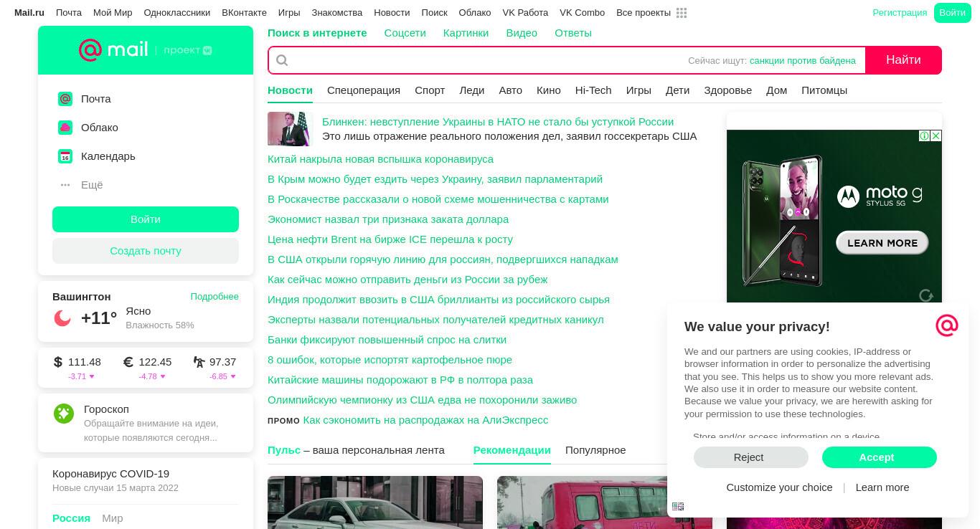The image size is (980, 529).
Task: Select the Hi-Tech news tab
Action: 593,90
